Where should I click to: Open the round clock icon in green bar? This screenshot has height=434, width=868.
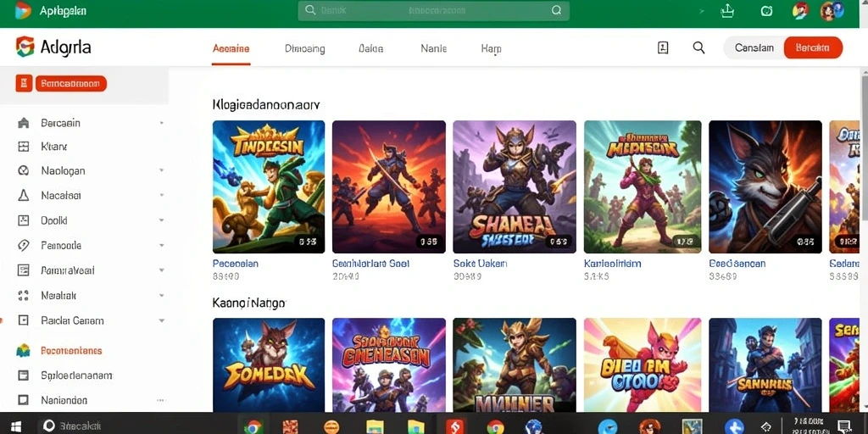coord(766,10)
